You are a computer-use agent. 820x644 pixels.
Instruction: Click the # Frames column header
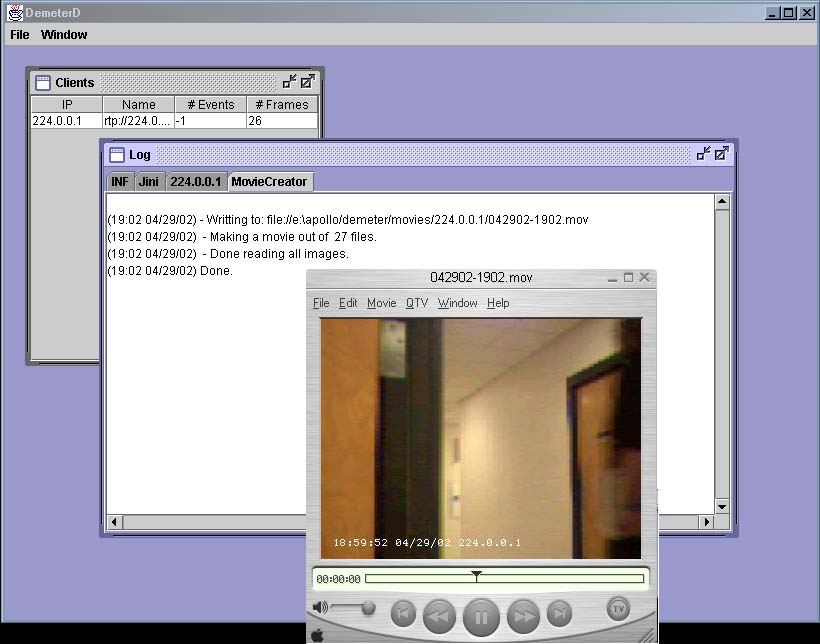point(282,105)
